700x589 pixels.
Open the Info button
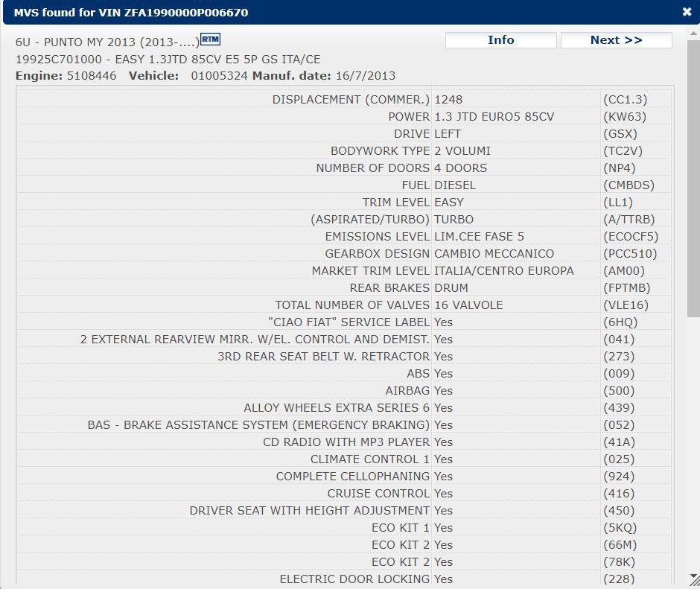pyautogui.click(x=501, y=40)
